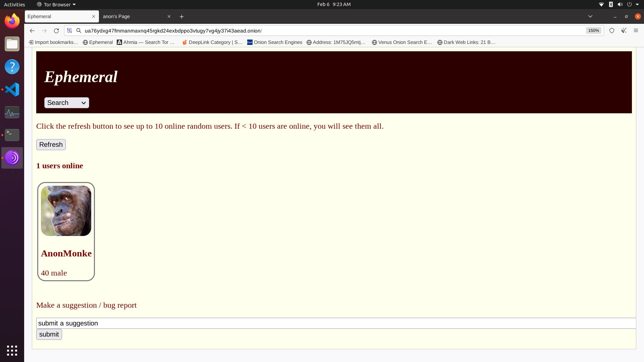Screen dimensions: 644x362
Task: Focus the submit a suggestion field
Action: click(x=335, y=323)
